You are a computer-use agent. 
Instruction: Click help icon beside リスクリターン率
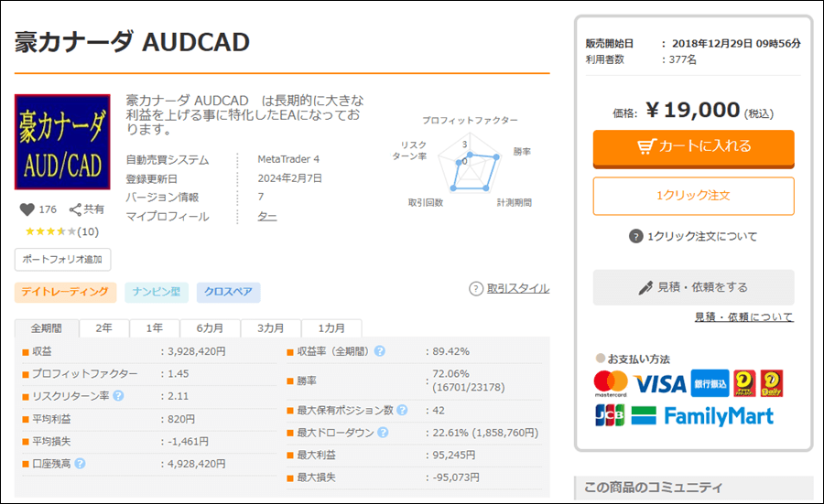[118, 395]
